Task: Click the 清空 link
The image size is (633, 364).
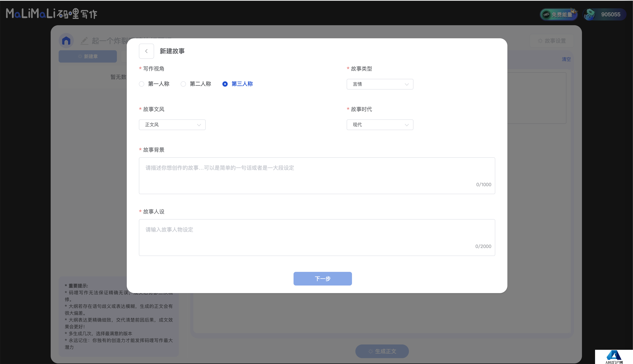Action: tap(566, 59)
